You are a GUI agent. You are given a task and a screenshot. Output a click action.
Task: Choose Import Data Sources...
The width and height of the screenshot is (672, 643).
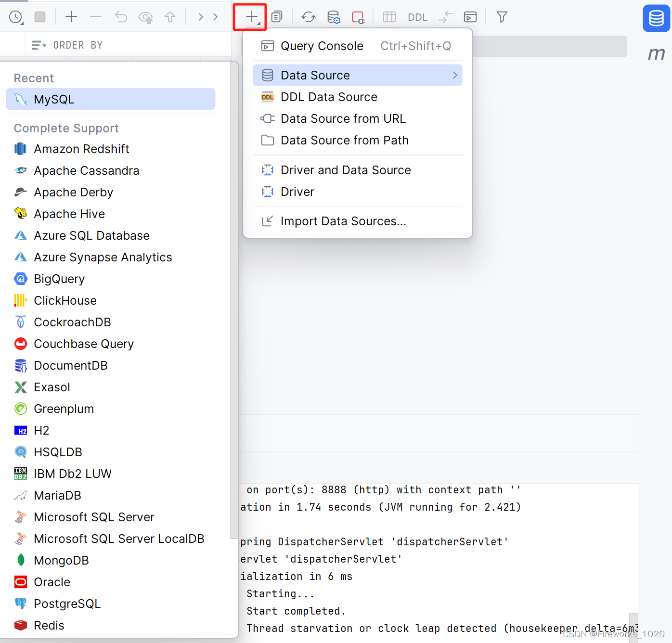coord(357,221)
